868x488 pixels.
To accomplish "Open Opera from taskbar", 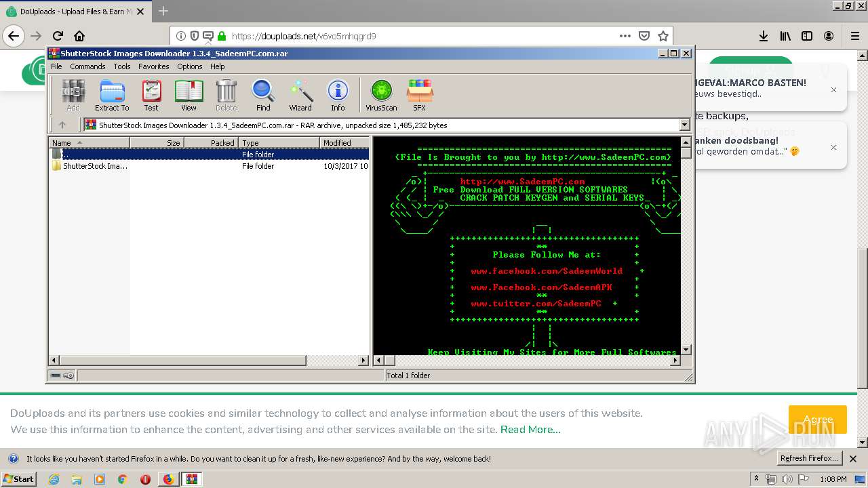I will (145, 479).
